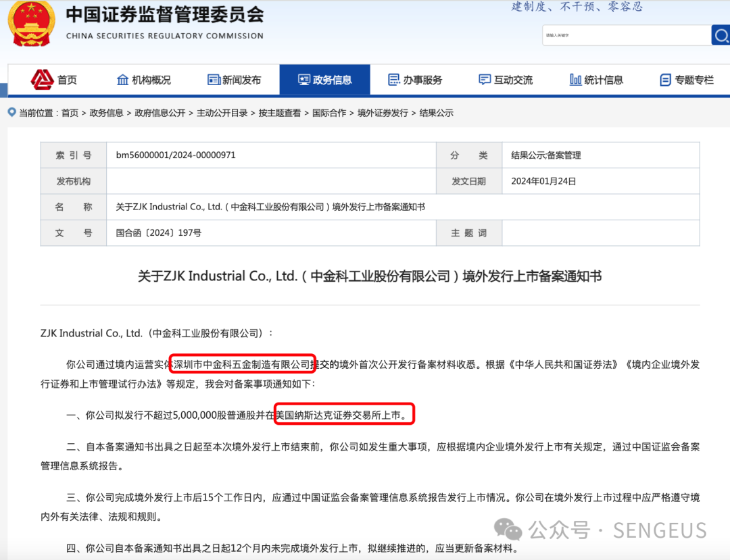Click the large article headline 关于ZJK Industrial
This screenshot has width=730, height=560.
[370, 276]
